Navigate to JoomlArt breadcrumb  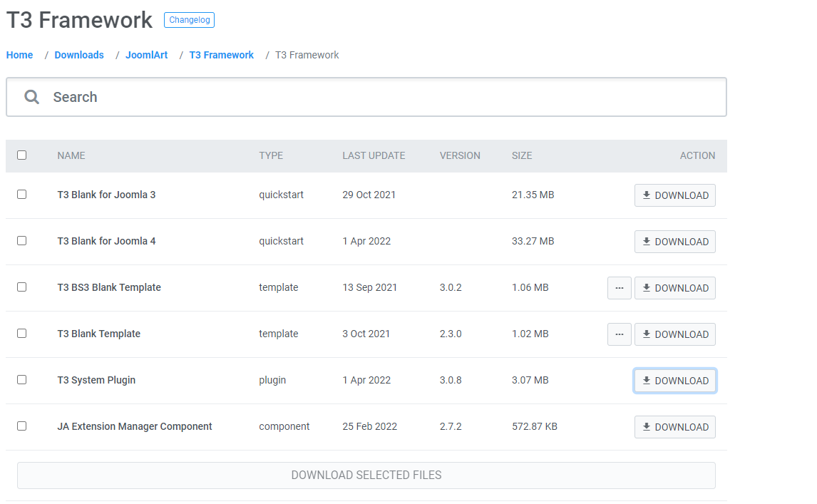(147, 55)
